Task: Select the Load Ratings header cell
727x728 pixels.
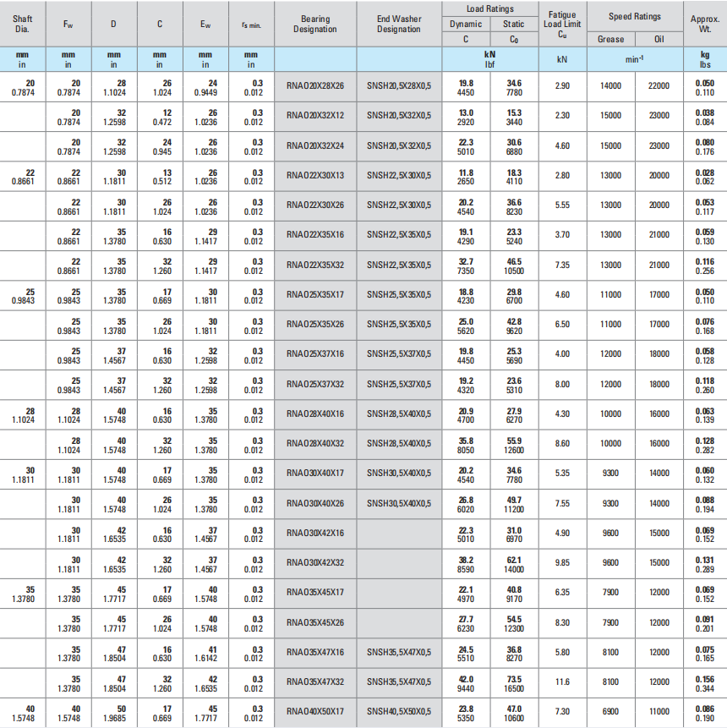Action: pyautogui.click(x=490, y=8)
